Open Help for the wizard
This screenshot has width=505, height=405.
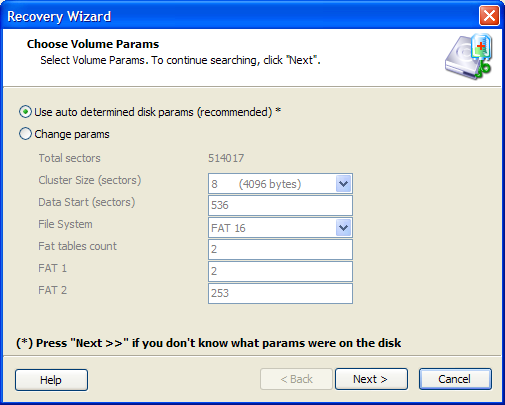pos(51,380)
